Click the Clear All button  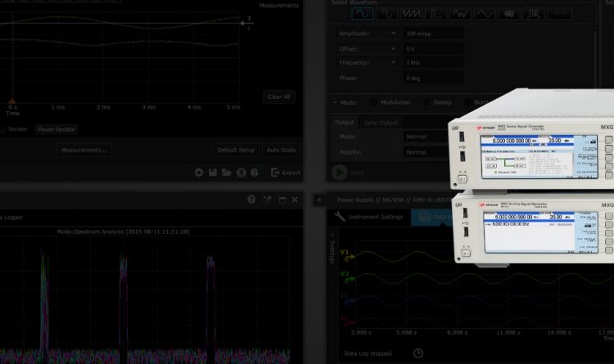click(279, 97)
